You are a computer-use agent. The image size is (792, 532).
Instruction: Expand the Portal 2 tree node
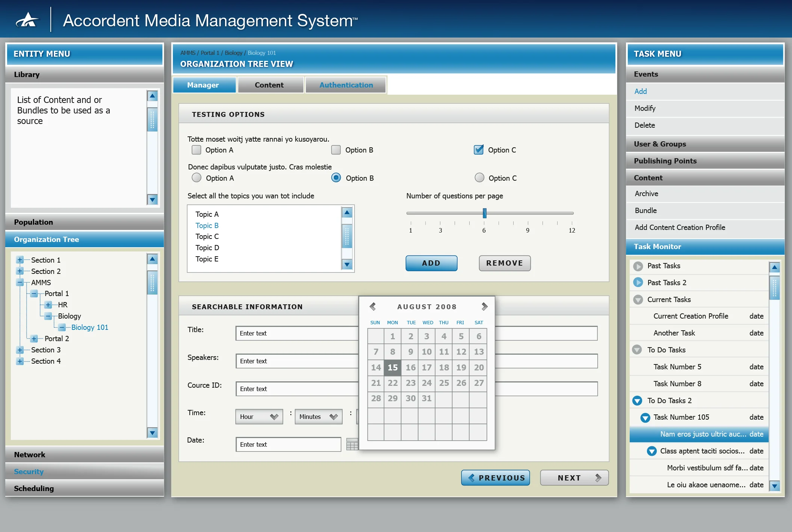34,339
